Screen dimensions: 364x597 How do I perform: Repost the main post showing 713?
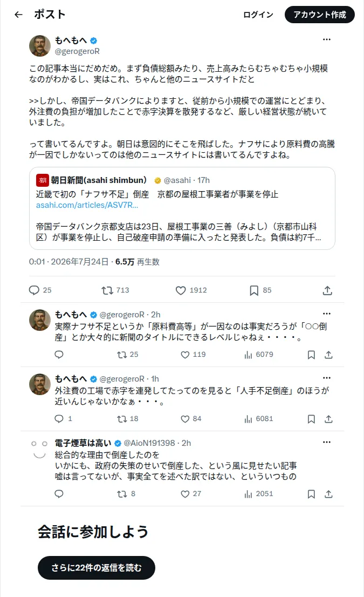click(115, 290)
